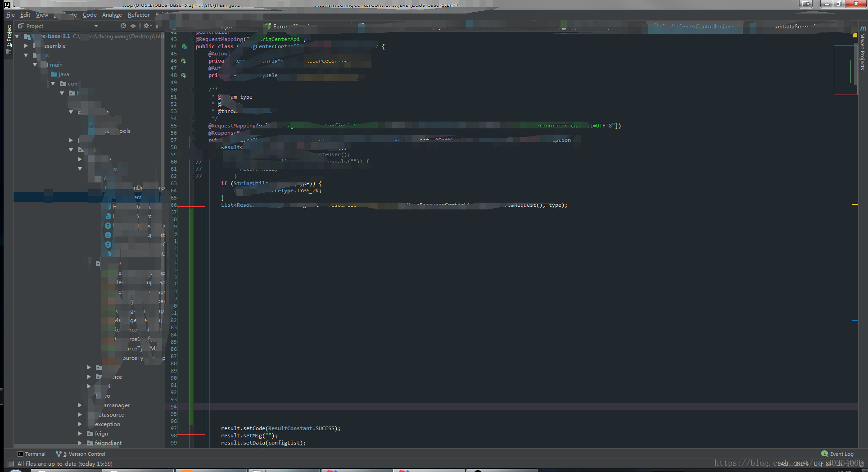This screenshot has height=472, width=868.
Task: Click the result.setCode(ResultConstant.SUCESS) line
Action: (280, 428)
